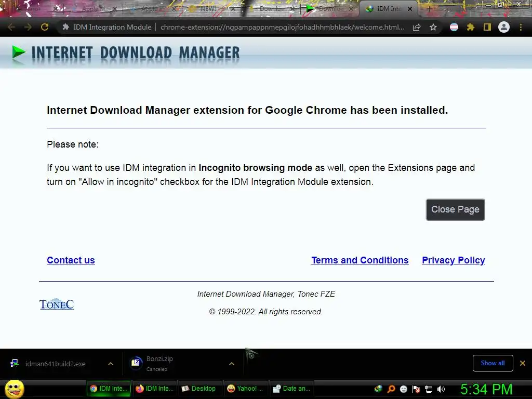The image size is (532, 399).
Task: Open Chrome three-dot menu
Action: coord(521,27)
